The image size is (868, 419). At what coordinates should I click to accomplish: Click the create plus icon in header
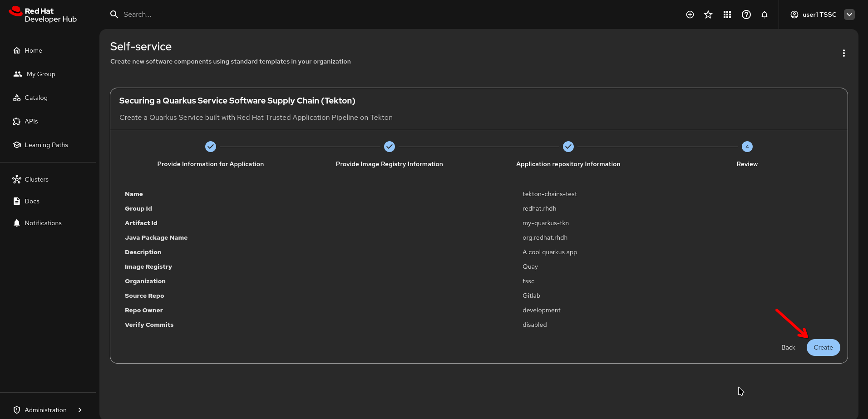[x=690, y=15]
